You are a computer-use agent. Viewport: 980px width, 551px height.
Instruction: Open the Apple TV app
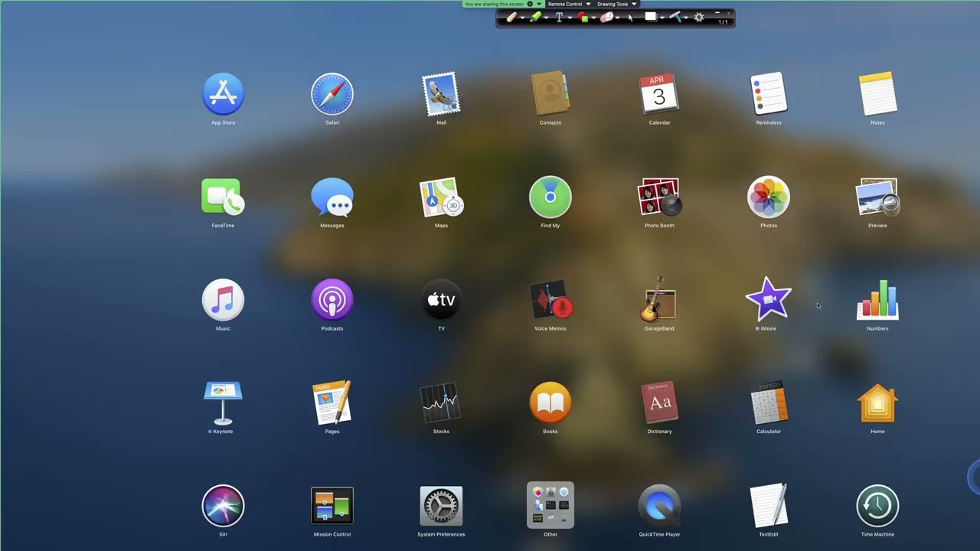click(441, 299)
